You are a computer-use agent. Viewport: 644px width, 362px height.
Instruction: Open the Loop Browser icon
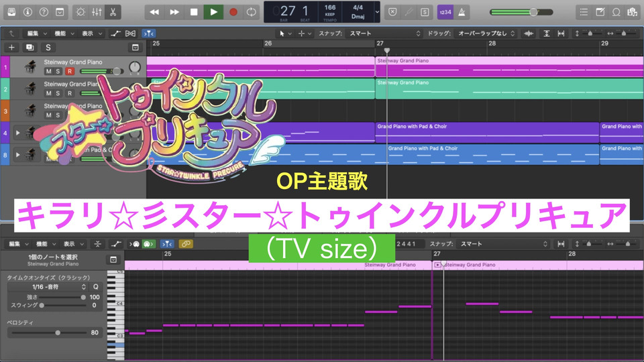click(x=616, y=12)
